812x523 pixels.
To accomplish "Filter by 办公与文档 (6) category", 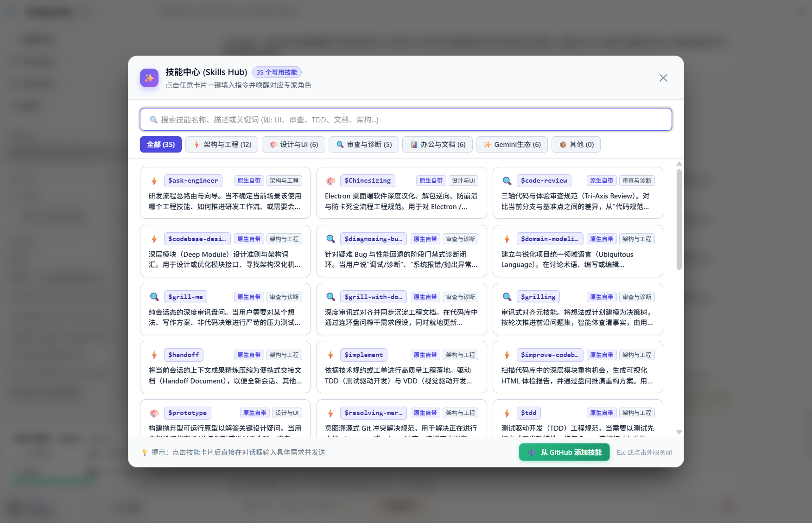I will tap(438, 145).
